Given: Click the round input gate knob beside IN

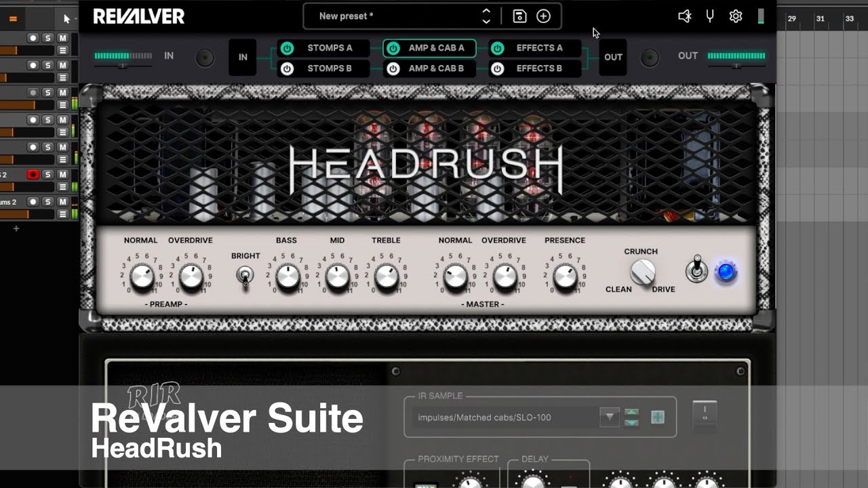Looking at the screenshot, I should pos(205,58).
